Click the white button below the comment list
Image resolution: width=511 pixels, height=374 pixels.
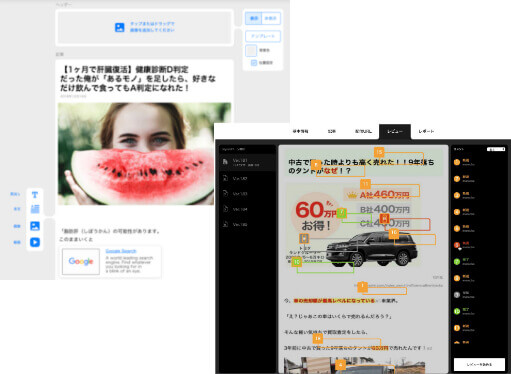tap(479, 364)
